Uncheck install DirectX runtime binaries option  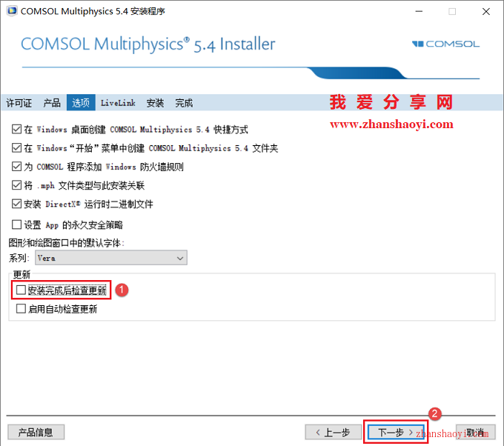point(16,204)
